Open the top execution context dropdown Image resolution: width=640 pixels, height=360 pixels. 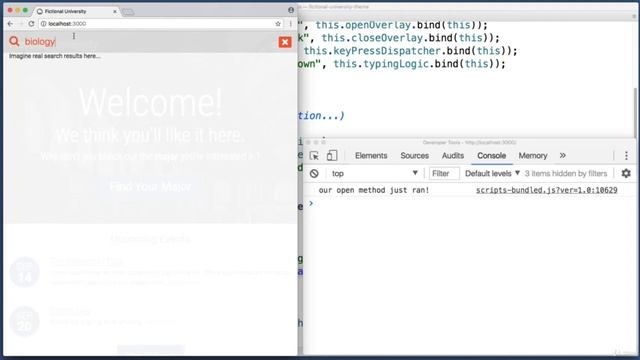coord(375,173)
